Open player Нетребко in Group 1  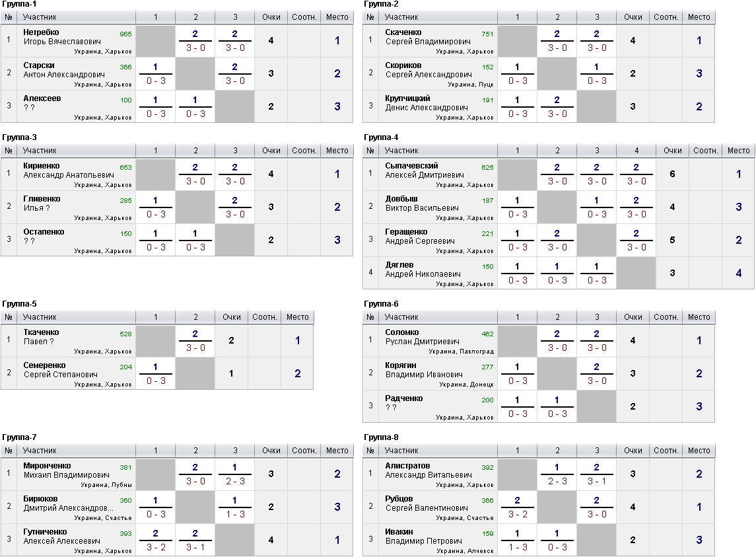point(41,32)
